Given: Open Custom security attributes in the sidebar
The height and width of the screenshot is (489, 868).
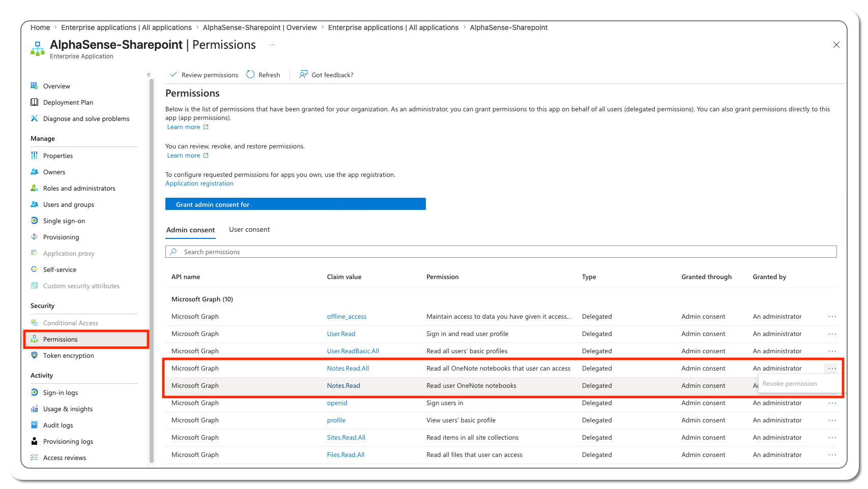Looking at the screenshot, I should (81, 286).
